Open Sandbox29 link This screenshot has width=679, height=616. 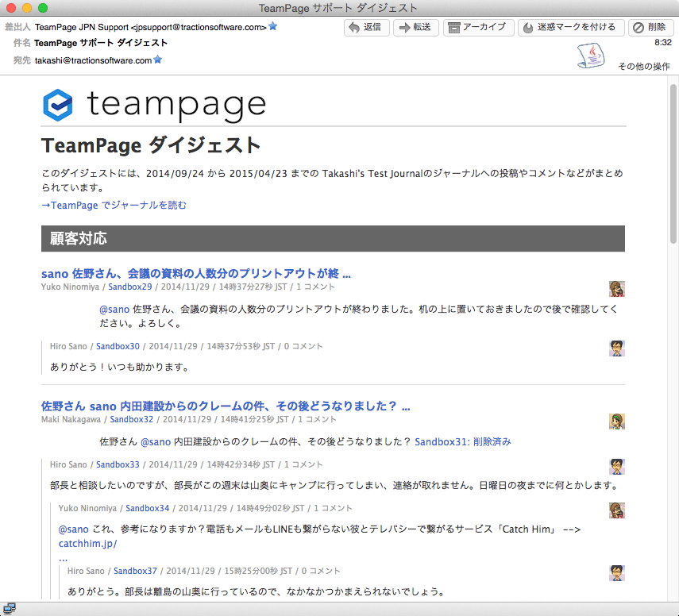click(129, 287)
